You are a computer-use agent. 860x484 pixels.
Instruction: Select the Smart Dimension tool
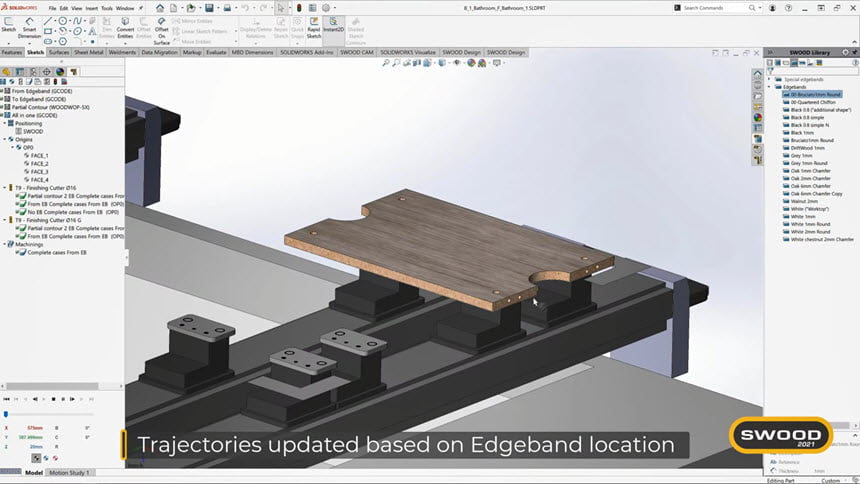coord(29,27)
